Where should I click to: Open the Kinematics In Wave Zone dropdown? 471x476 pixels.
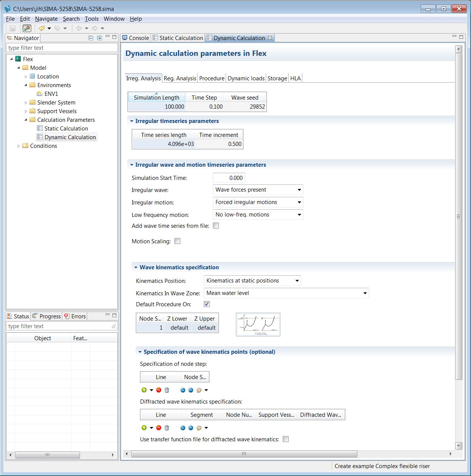pyautogui.click(x=286, y=293)
